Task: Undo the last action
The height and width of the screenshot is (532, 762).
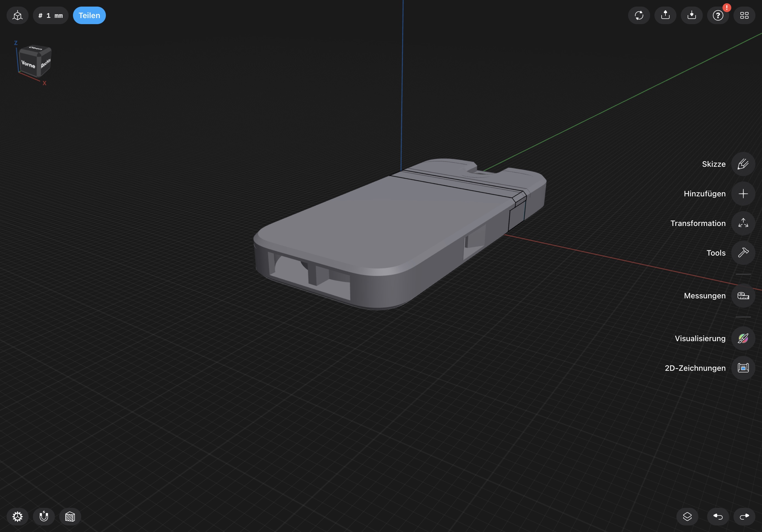Action: pyautogui.click(x=718, y=516)
